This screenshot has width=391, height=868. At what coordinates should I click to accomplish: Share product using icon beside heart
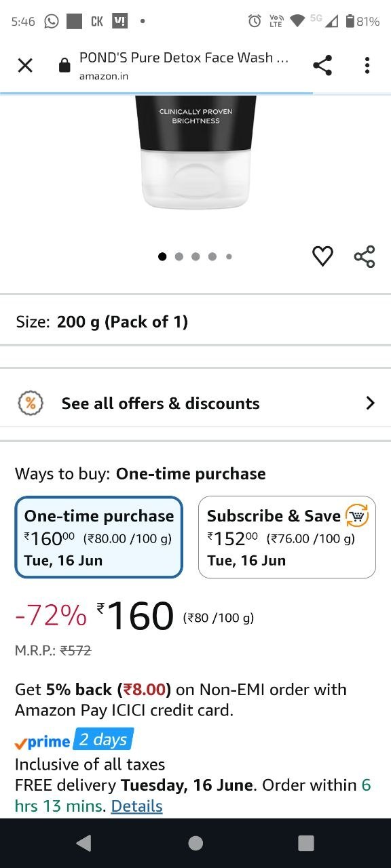[365, 256]
